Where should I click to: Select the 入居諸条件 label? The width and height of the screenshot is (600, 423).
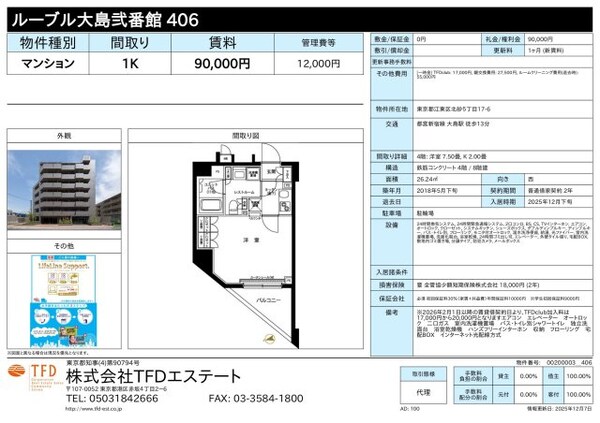(392, 273)
